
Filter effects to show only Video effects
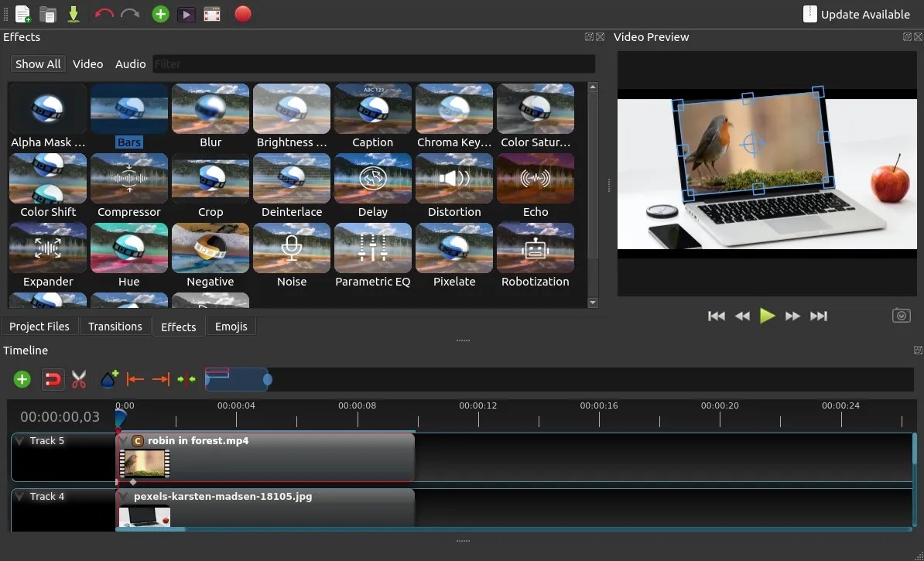[87, 63]
